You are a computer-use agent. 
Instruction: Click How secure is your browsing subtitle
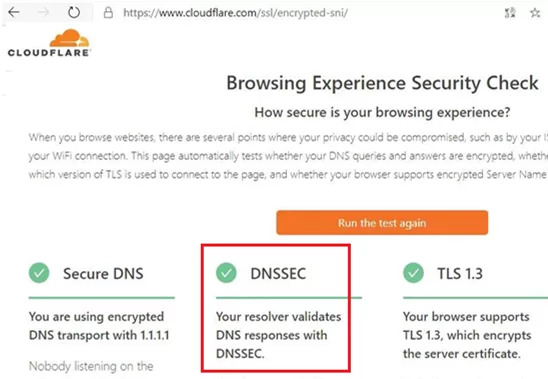382,113
